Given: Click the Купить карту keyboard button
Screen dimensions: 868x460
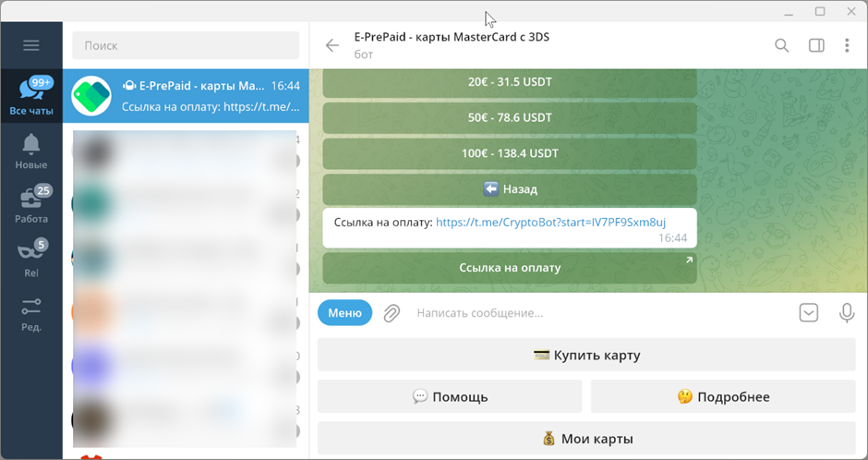Looking at the screenshot, I should (586, 355).
